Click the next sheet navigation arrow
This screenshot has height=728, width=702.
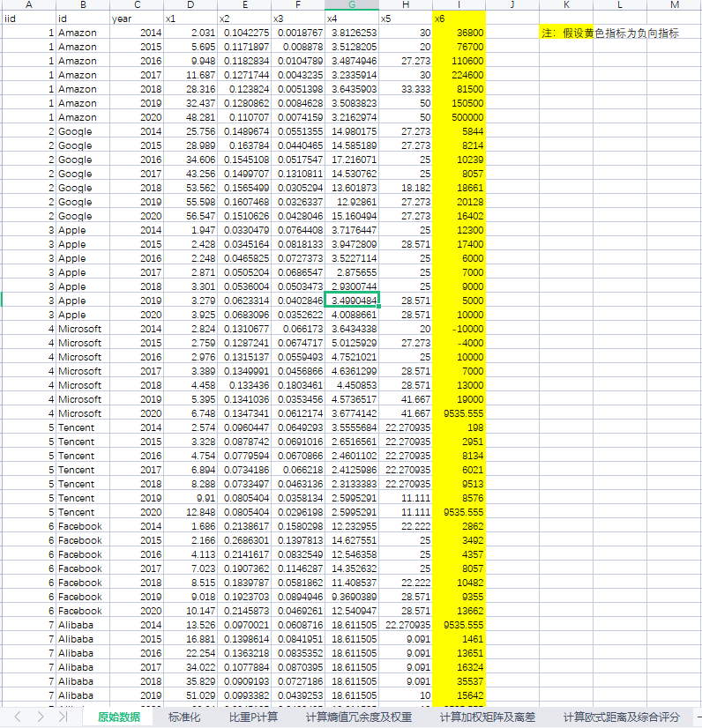coord(40,717)
